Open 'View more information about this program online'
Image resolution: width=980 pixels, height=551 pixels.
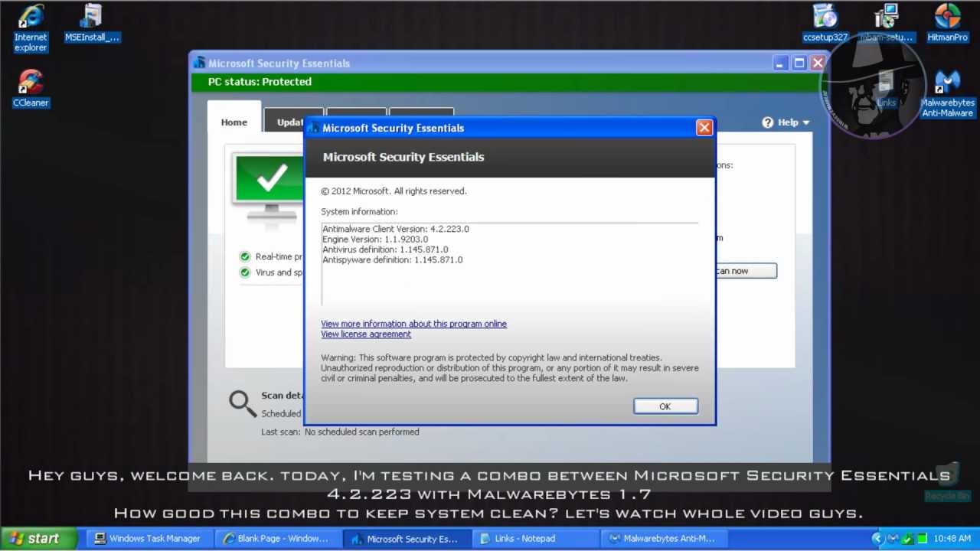pos(413,324)
